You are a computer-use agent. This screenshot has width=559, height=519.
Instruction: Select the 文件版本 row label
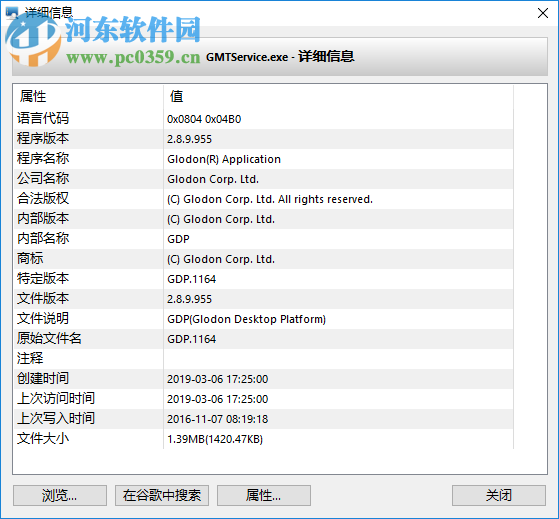pyautogui.click(x=43, y=298)
